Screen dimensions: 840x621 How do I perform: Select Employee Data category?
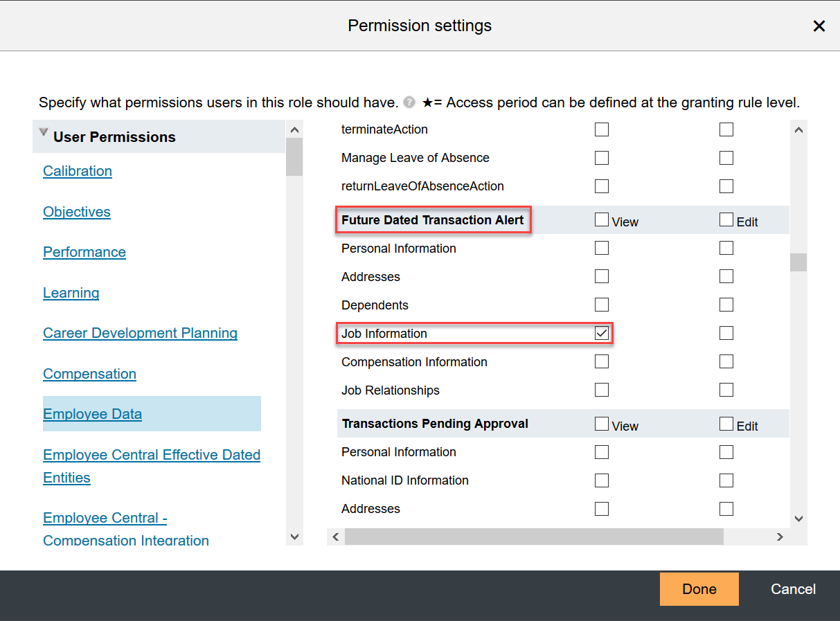(x=93, y=414)
